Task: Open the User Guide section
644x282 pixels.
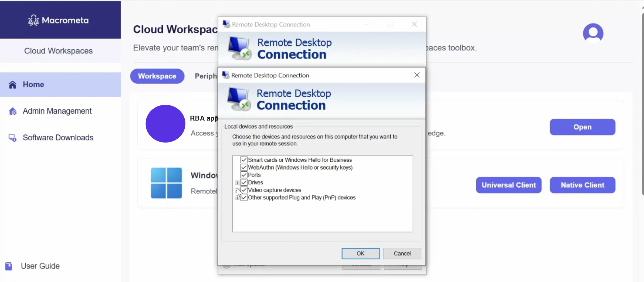Action: click(40, 266)
